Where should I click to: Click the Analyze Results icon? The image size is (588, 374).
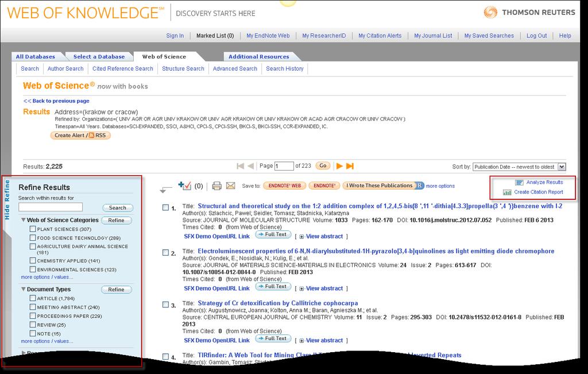pos(519,182)
